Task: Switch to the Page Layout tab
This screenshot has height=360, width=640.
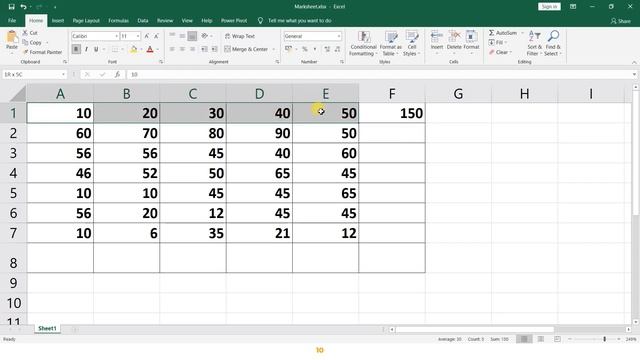Action: tap(86, 20)
